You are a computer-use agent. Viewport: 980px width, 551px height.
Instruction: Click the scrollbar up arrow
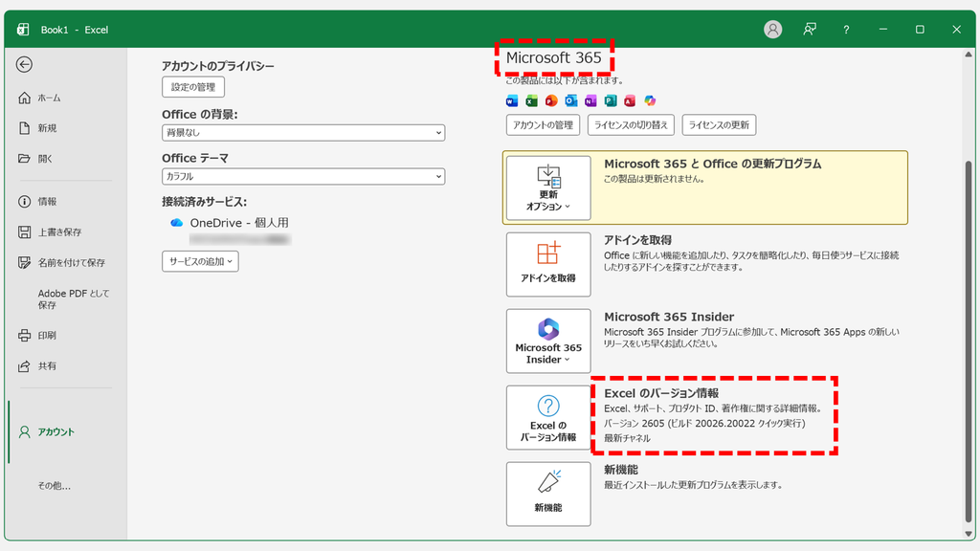(x=969, y=55)
